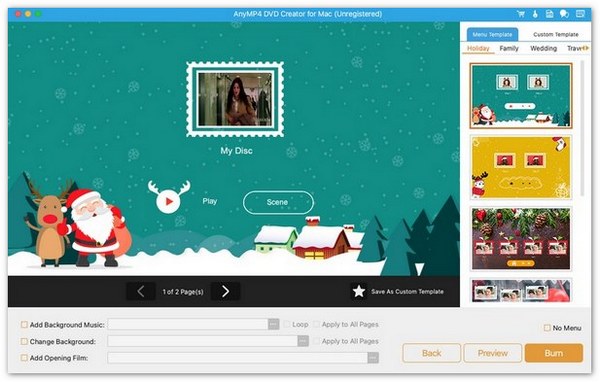Click the star icon for custom template
Viewport: 600px width, 382px height.
coord(359,292)
